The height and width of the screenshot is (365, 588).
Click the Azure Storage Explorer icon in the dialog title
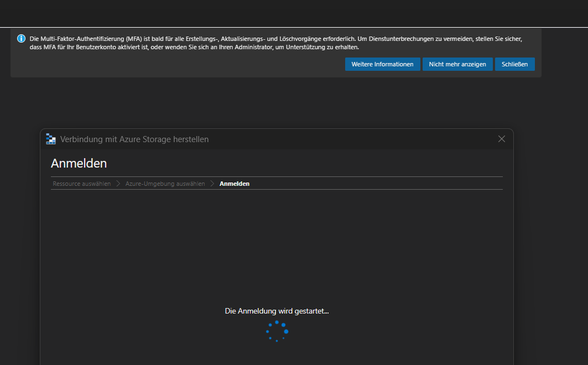51,139
